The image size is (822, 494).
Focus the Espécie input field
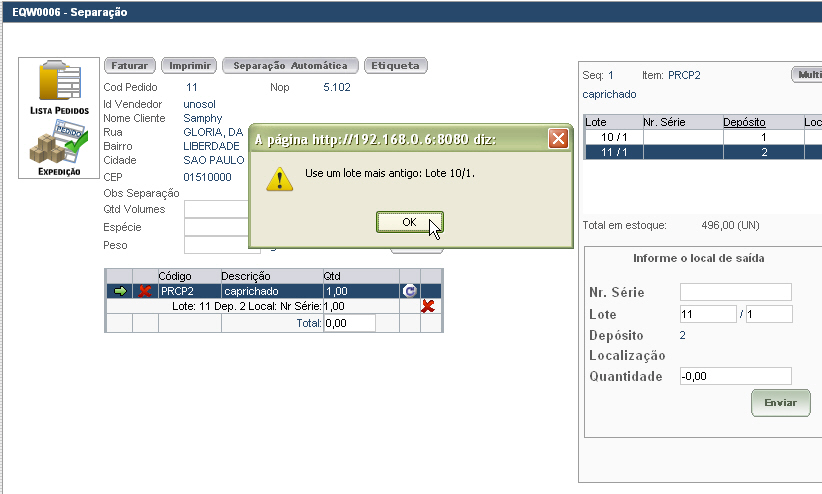coord(216,227)
